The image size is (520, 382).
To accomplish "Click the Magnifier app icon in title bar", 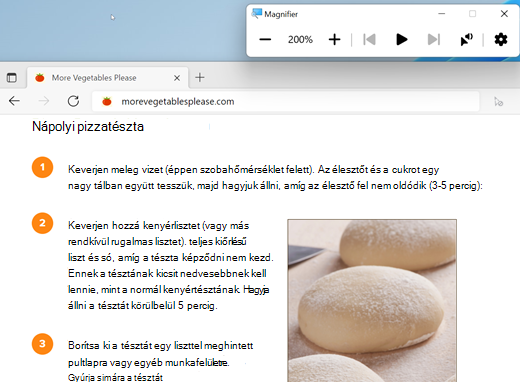I will point(257,14).
